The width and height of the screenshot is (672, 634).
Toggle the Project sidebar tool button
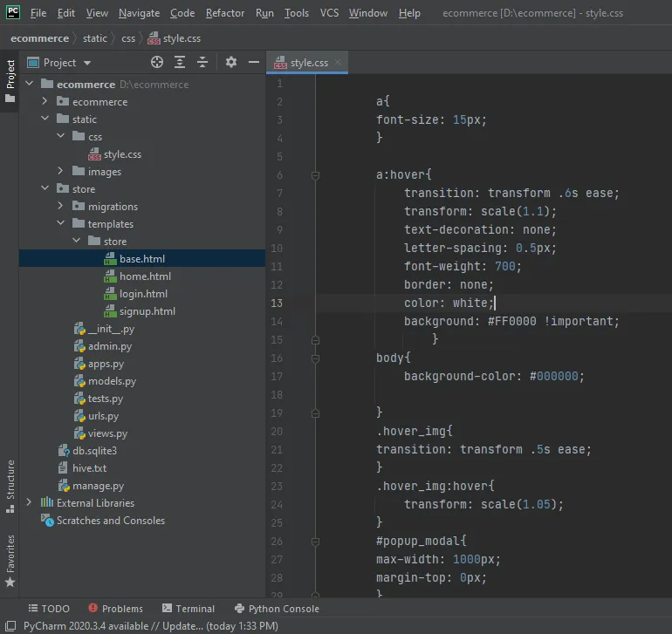10,81
